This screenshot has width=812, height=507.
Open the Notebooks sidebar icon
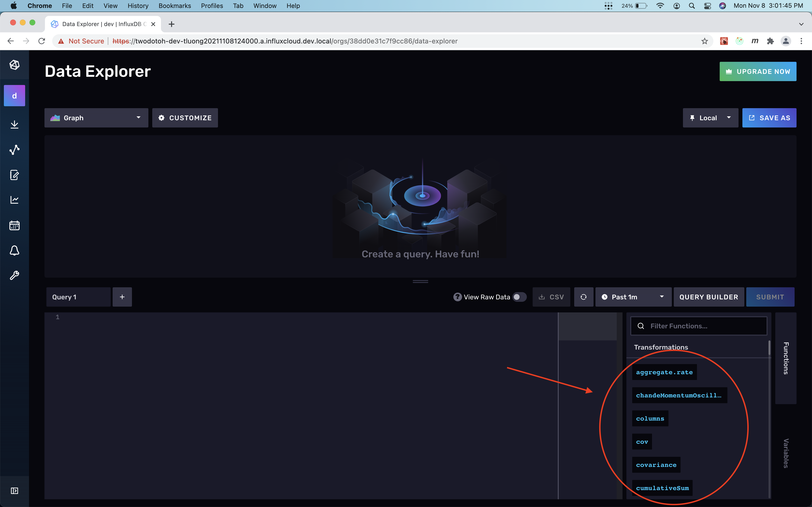pyautogui.click(x=14, y=175)
